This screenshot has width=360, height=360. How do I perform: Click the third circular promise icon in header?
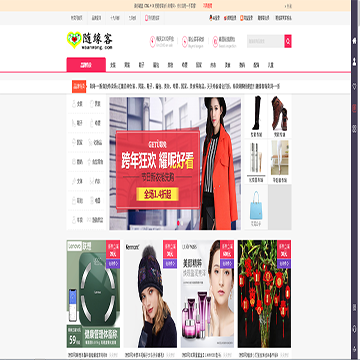point(215,41)
